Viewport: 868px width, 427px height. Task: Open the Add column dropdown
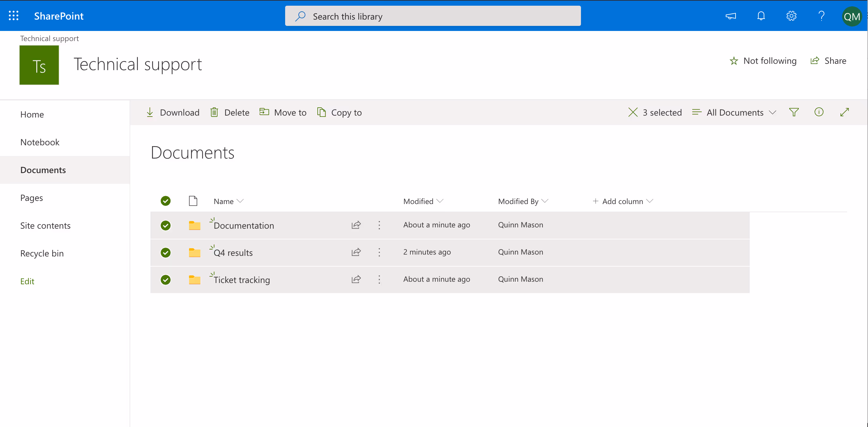click(x=623, y=201)
